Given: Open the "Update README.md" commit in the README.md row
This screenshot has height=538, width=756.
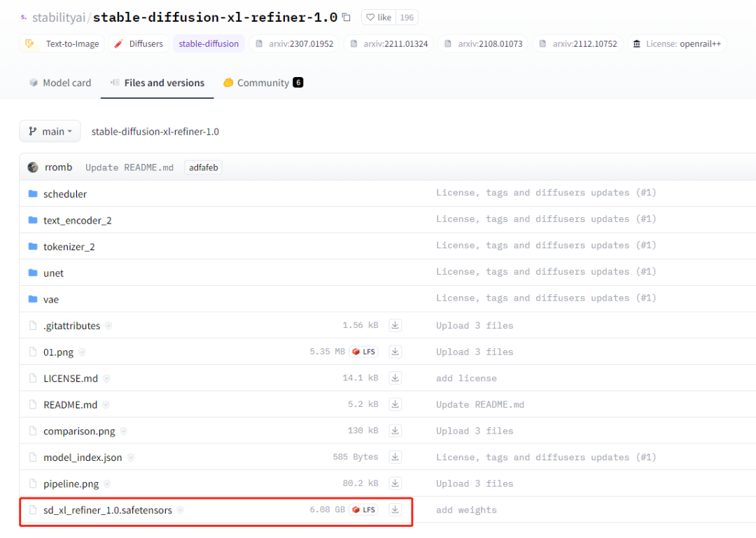Looking at the screenshot, I should 479,405.
